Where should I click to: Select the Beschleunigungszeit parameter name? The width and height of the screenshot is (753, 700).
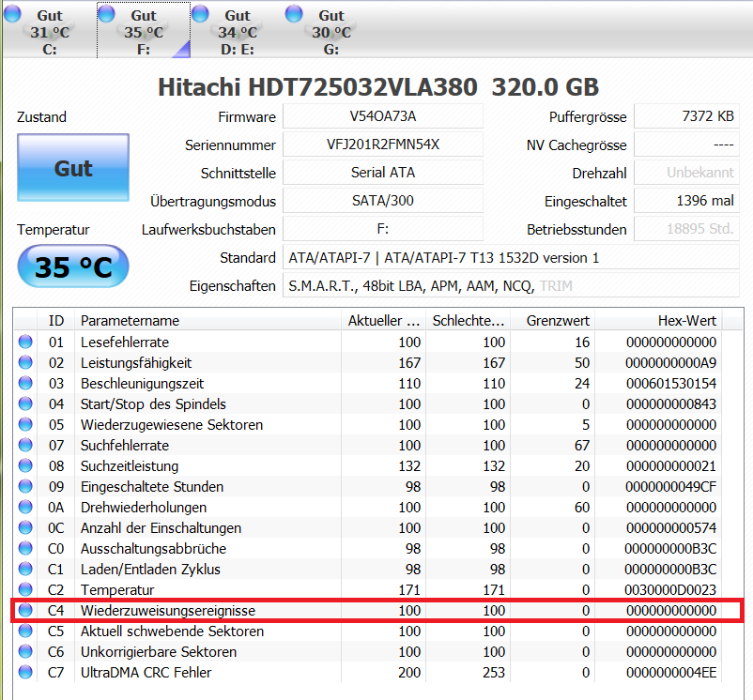click(x=142, y=384)
